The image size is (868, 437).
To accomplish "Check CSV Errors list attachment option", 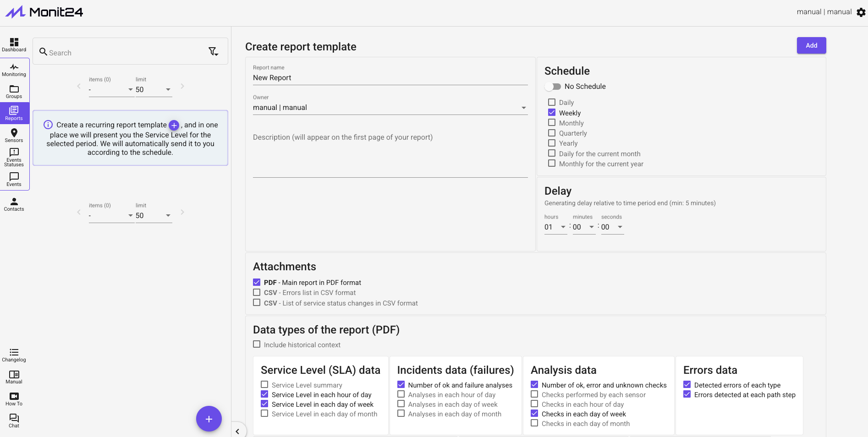I will (257, 292).
